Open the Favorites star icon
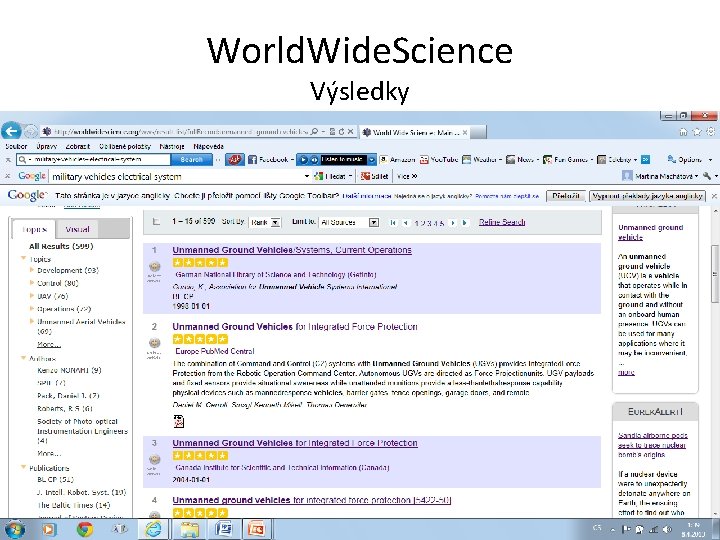The width and height of the screenshot is (720, 540). pos(697,132)
